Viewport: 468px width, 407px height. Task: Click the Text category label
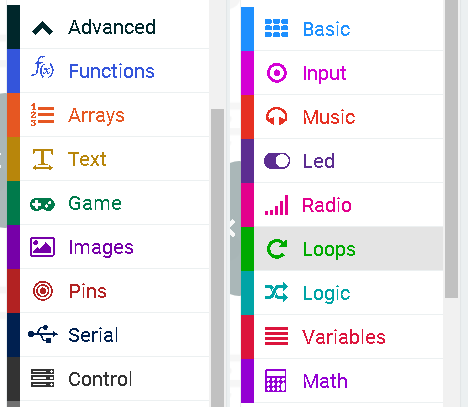point(87,159)
